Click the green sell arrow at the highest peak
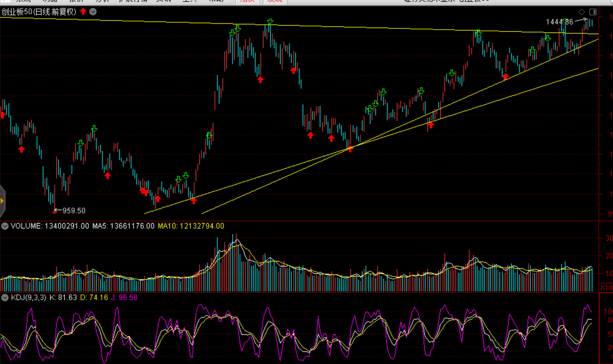The width and height of the screenshot is (613, 364). 270,21
